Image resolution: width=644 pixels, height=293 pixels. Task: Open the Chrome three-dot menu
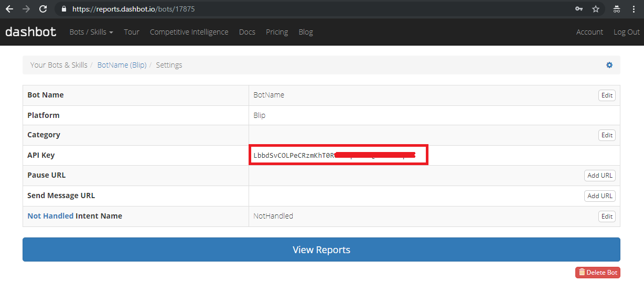coord(633,9)
